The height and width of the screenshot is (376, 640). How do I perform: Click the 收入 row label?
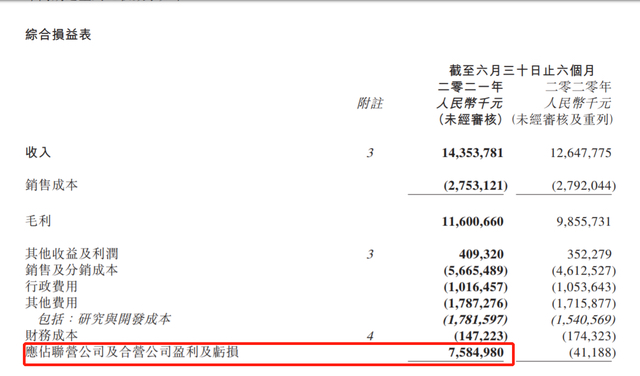38,153
